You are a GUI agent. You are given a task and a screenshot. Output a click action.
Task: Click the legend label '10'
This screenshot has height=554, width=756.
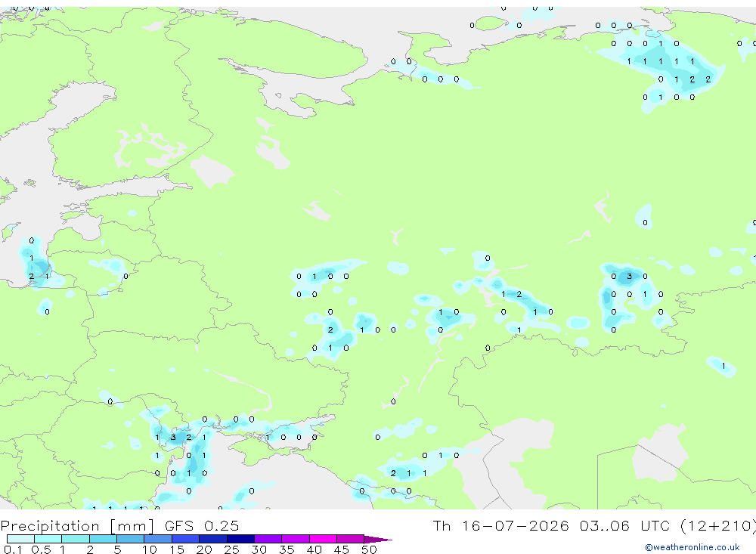[150, 549]
